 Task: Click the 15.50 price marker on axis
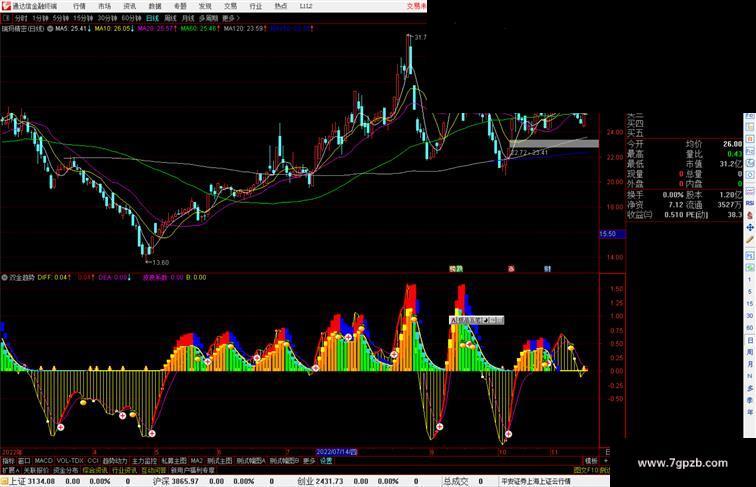pyautogui.click(x=612, y=234)
